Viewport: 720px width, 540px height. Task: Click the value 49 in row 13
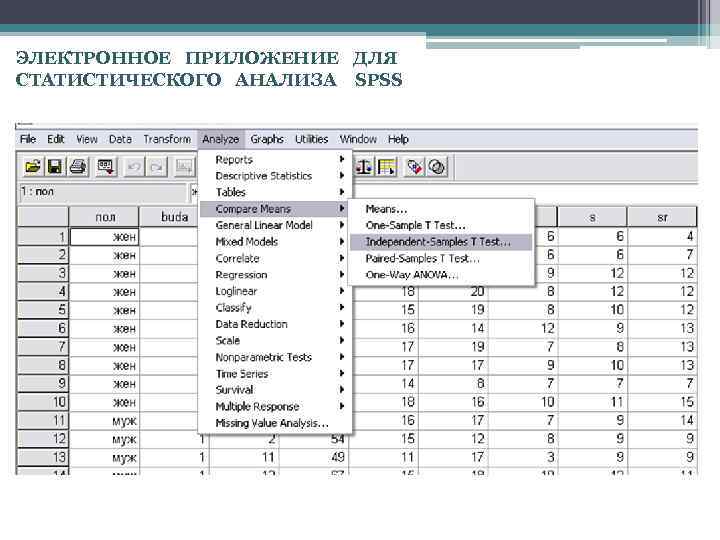314,457
